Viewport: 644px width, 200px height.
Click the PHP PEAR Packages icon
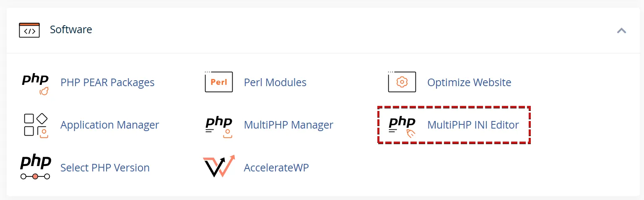(35, 83)
